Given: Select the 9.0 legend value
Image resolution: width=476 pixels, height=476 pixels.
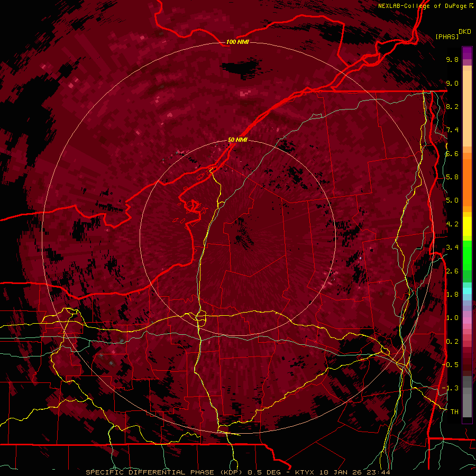Looking at the screenshot, I should [452, 83].
